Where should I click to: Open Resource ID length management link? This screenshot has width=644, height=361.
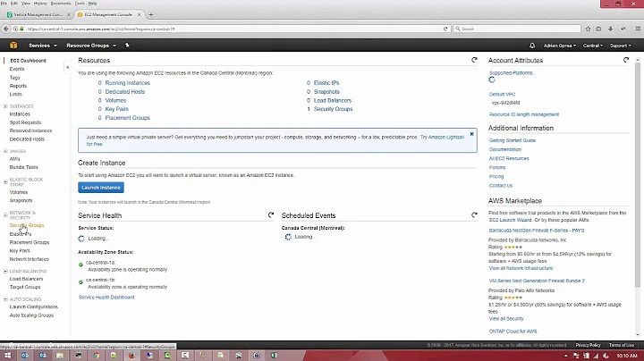pos(523,114)
